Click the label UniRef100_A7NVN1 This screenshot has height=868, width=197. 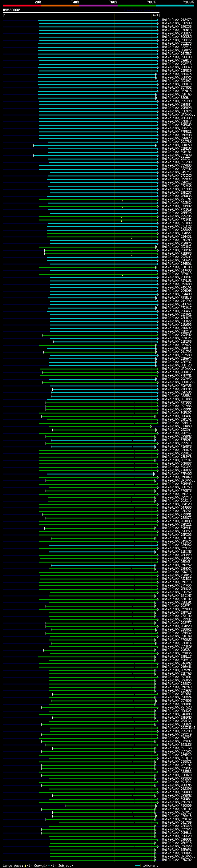click(177, 375)
